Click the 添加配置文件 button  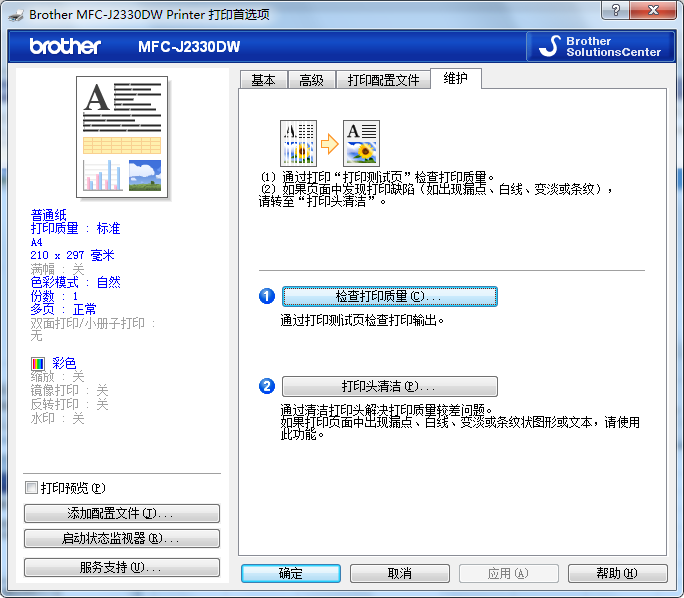tap(121, 513)
